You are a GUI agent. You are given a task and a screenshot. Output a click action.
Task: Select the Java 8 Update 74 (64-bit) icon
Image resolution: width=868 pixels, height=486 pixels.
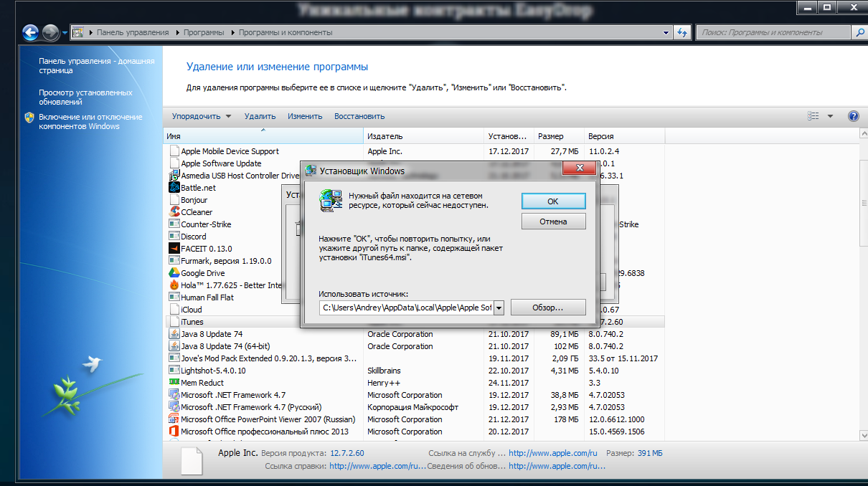point(174,346)
